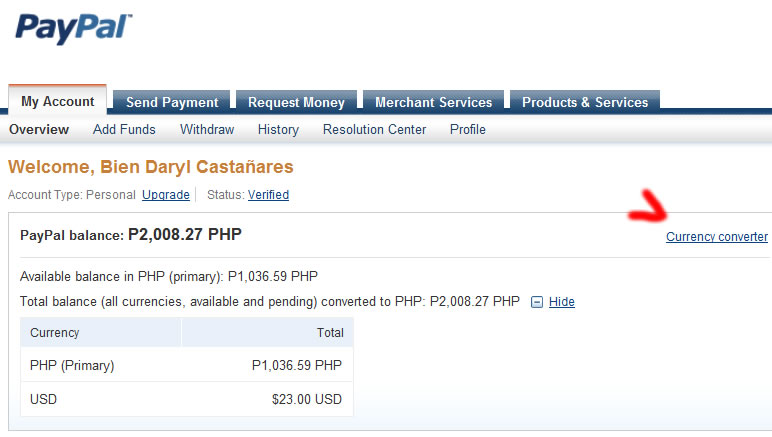Image resolution: width=772 pixels, height=437 pixels.
Task: Select the Overview submenu item
Action: tap(39, 129)
